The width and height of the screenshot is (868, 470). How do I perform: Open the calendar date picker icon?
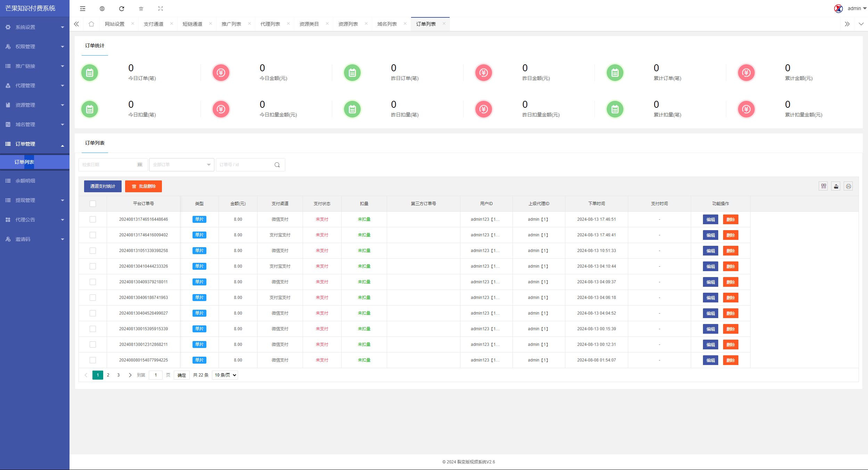coord(140,165)
